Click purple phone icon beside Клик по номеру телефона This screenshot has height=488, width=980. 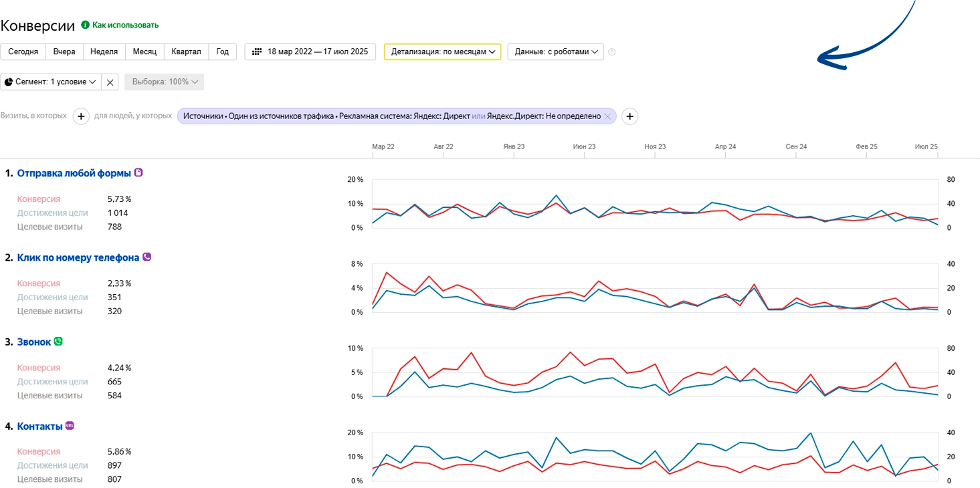coord(147,257)
